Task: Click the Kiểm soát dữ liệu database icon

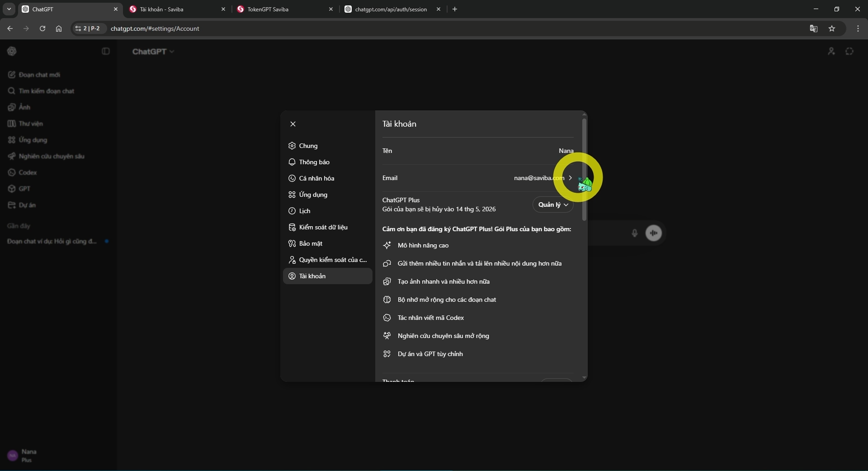Action: (292, 227)
